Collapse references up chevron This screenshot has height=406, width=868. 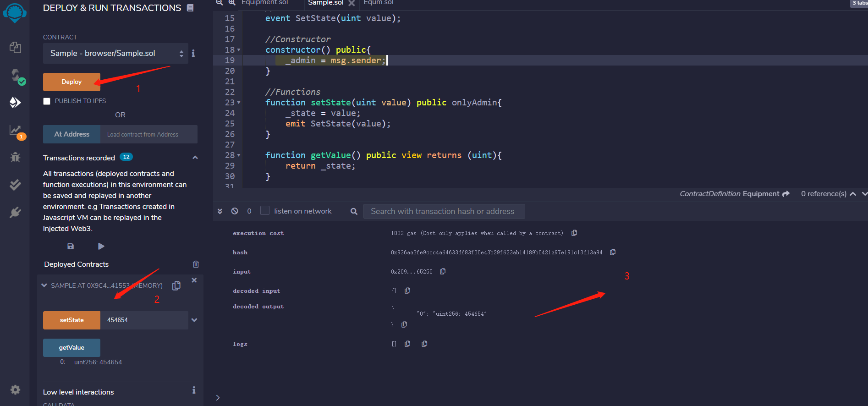[853, 194]
